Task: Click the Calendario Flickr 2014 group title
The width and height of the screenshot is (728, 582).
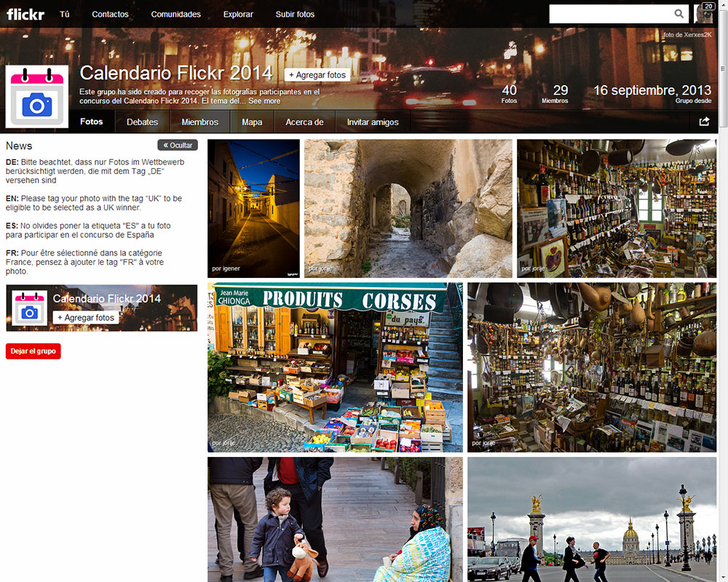Action: click(176, 73)
